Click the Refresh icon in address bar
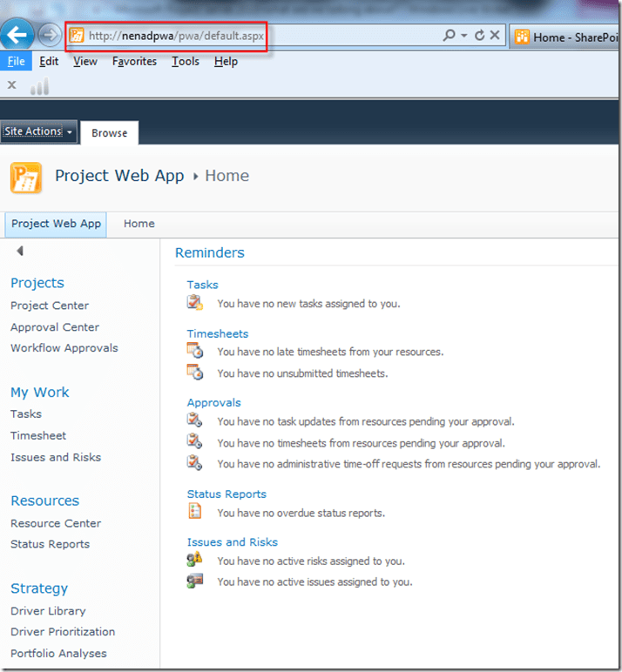Image resolution: width=622 pixels, height=672 pixels. (479, 36)
